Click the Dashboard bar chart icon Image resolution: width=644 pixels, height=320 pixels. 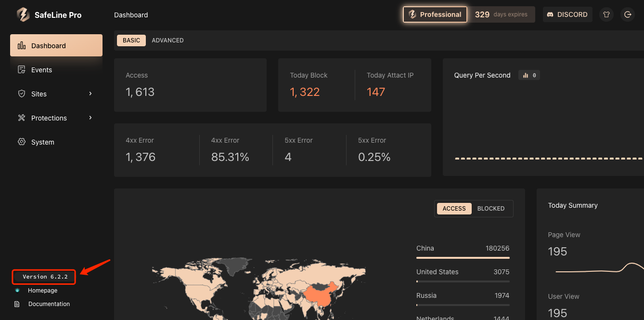click(22, 46)
